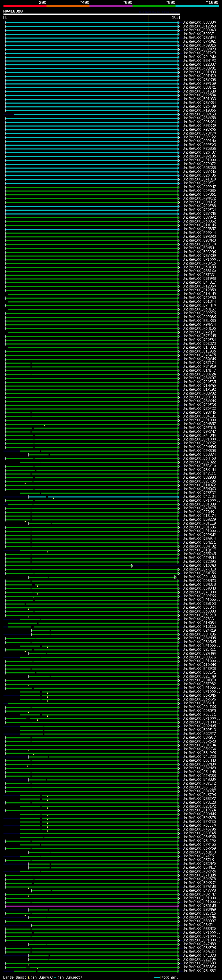Image resolution: width=222 pixels, height=980 pixels.
Task: Select the UniRef100_O67161 label
Action: coord(199,860)
